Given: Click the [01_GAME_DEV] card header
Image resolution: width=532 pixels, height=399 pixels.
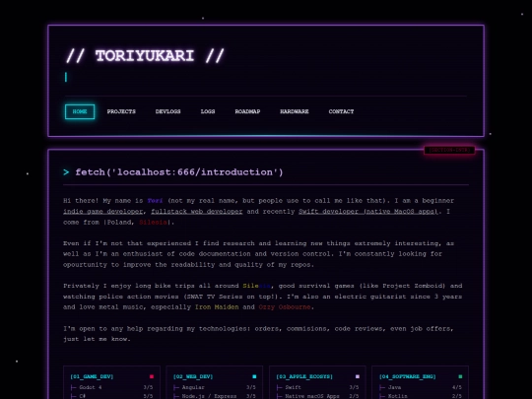Looking at the screenshot, I should coord(92,376).
